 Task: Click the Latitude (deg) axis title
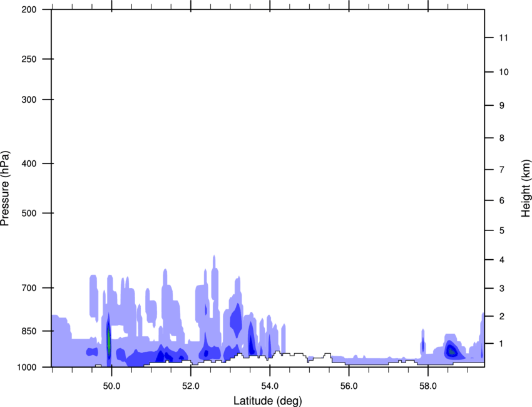click(x=267, y=401)
